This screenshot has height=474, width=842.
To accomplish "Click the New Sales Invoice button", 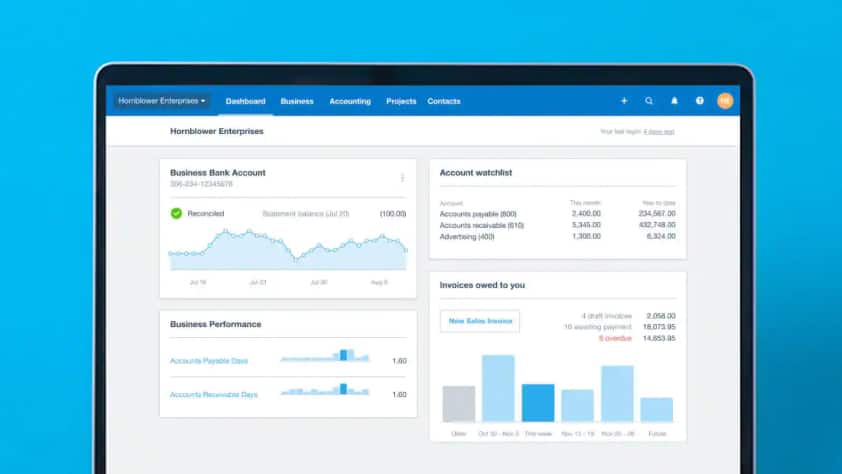I will 480,321.
